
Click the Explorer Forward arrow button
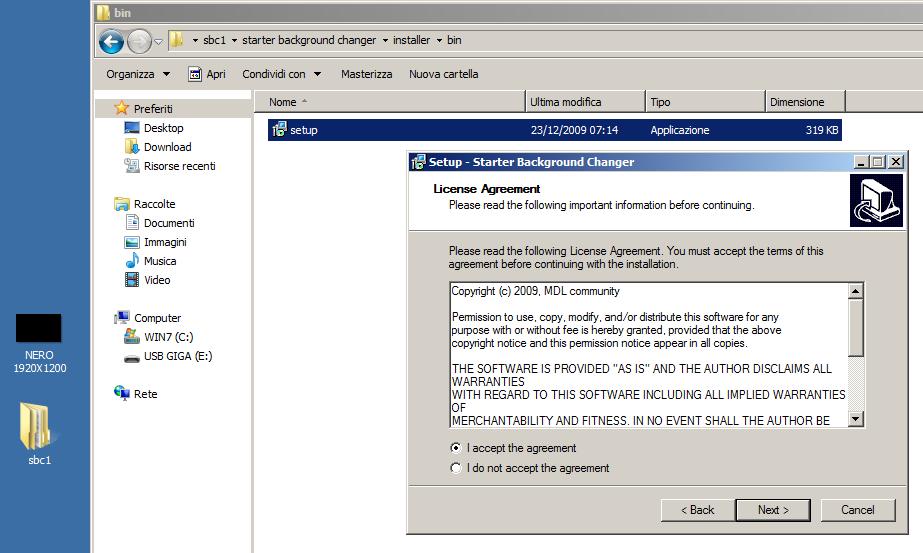[x=139, y=41]
